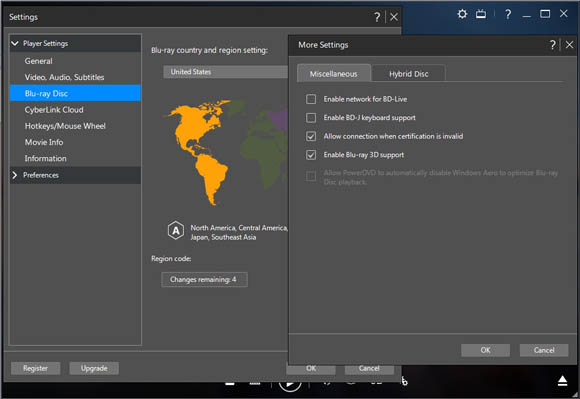Close the More Settings dialog
Viewport: 580px width, 399px height.
(x=569, y=45)
